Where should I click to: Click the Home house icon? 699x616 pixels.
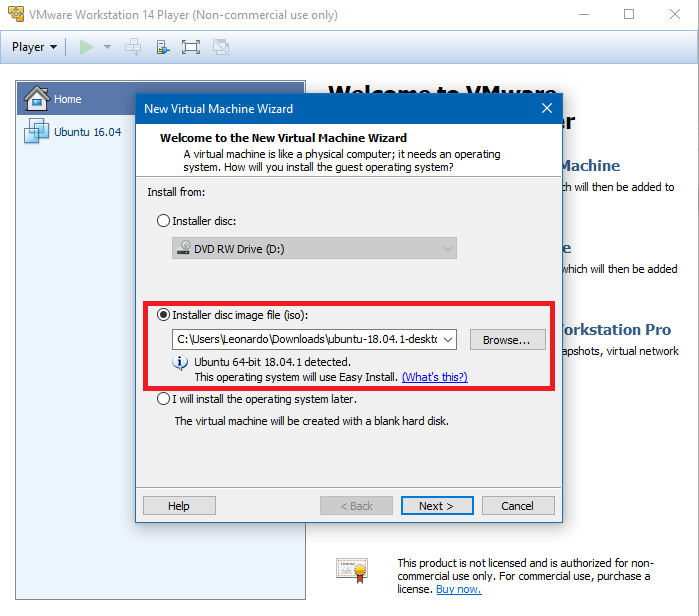tap(37, 98)
